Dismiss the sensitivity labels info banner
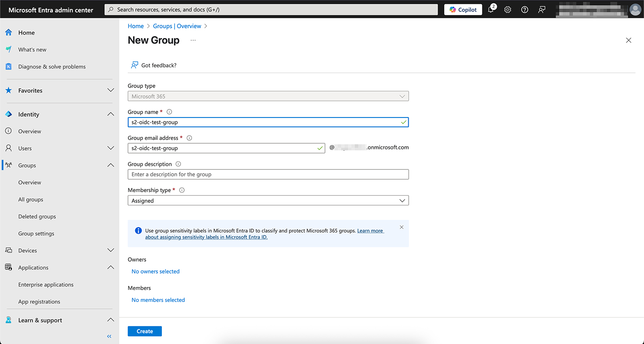Image resolution: width=644 pixels, height=344 pixels. (x=401, y=227)
